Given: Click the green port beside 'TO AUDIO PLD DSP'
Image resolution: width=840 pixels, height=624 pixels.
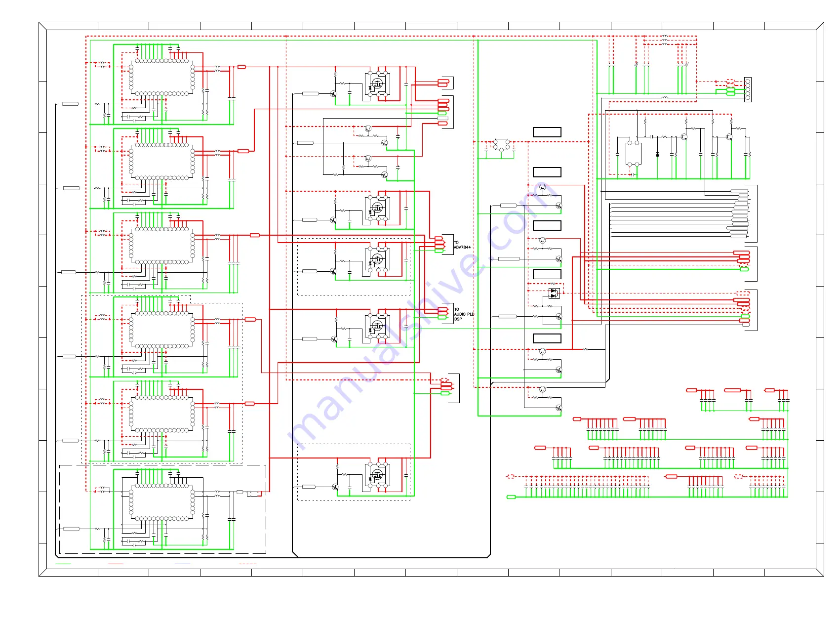Looking at the screenshot, I should point(442,318).
